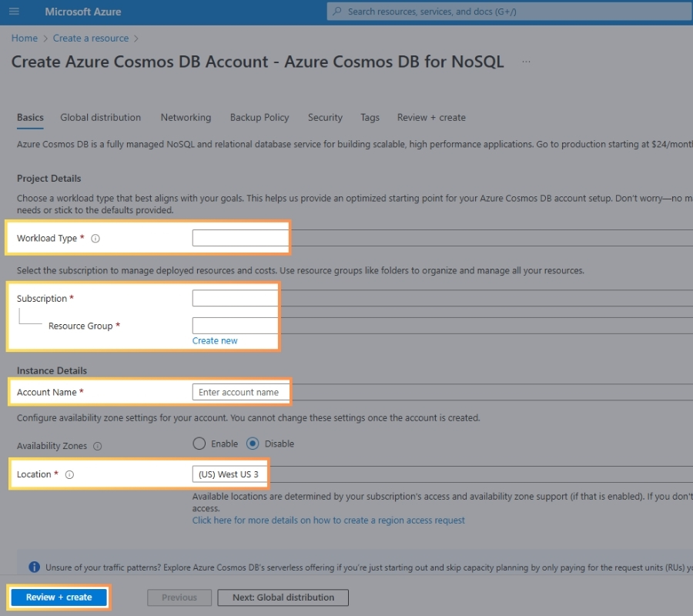Switch to the Networking tab

tap(186, 118)
